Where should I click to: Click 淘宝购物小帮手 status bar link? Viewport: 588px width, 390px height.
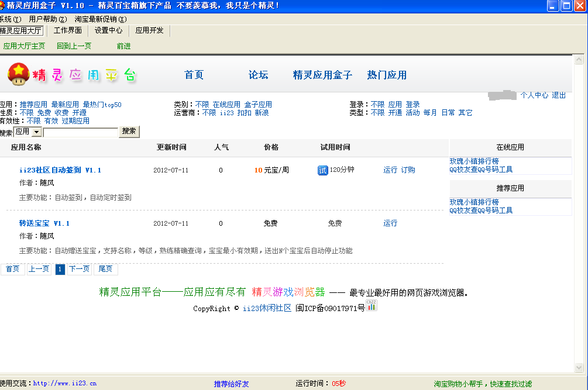tap(483, 384)
